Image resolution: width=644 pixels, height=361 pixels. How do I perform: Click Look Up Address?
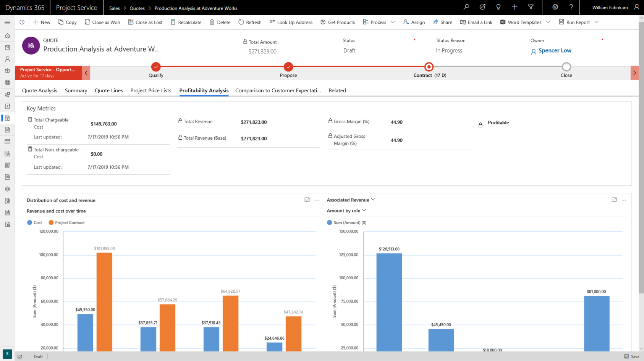(x=291, y=22)
